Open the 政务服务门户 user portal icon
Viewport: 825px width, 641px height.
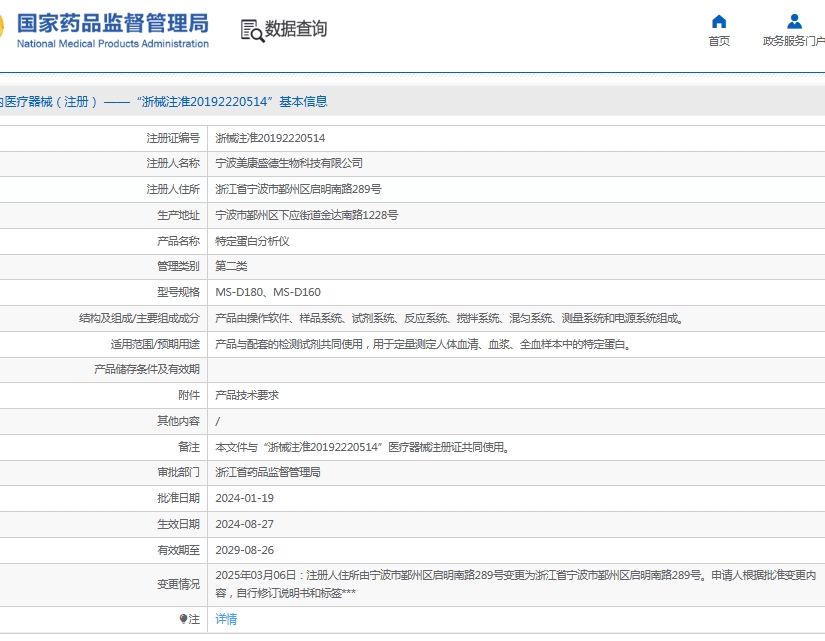[794, 22]
